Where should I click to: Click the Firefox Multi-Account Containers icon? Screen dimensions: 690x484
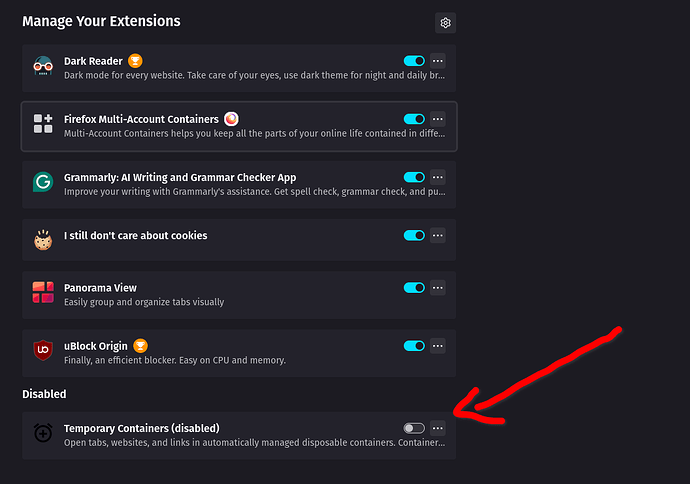43,124
